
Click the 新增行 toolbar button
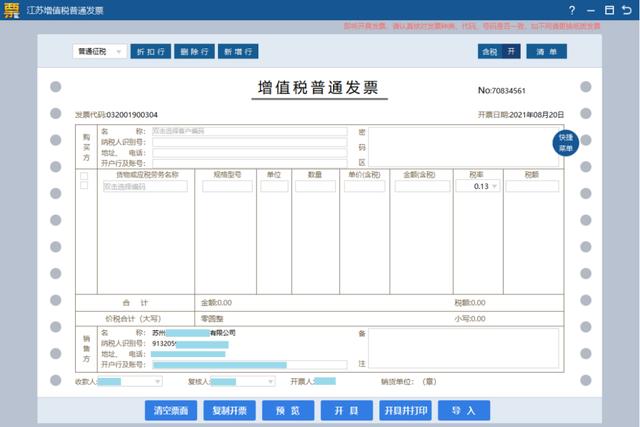click(x=238, y=51)
